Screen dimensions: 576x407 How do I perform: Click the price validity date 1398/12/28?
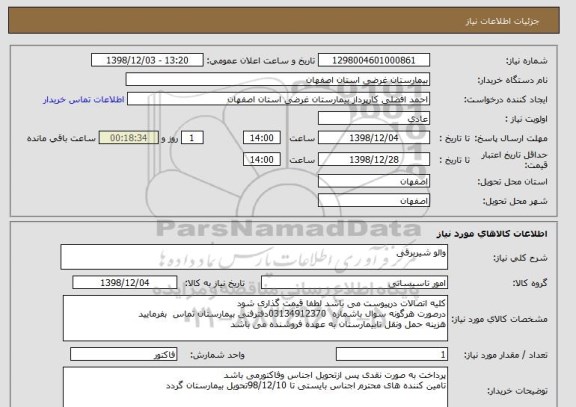[x=374, y=159]
